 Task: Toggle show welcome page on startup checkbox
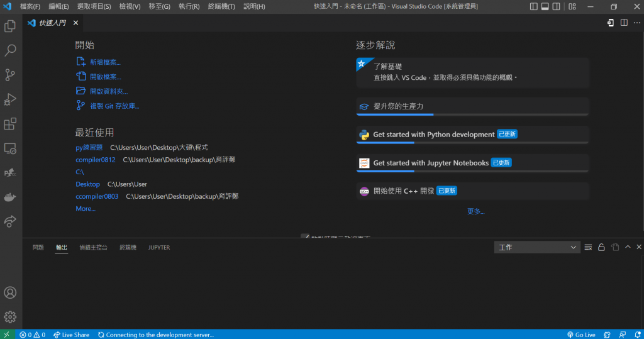tap(305, 236)
